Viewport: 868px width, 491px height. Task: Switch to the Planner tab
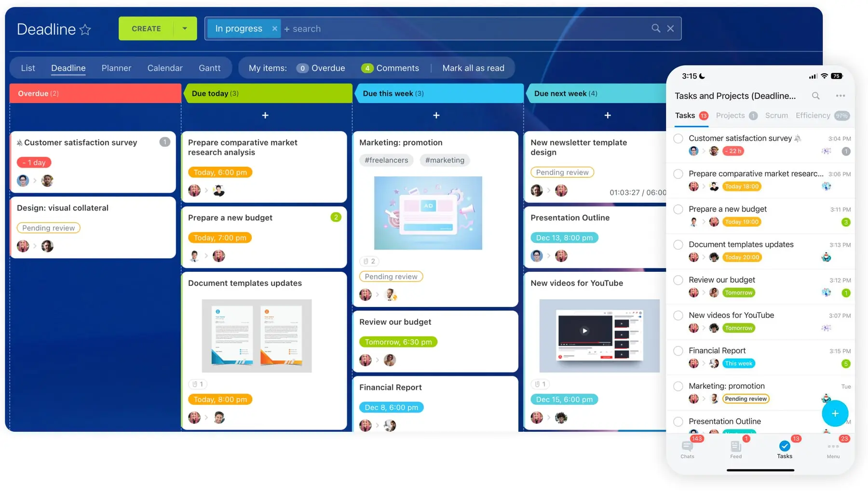[116, 68]
